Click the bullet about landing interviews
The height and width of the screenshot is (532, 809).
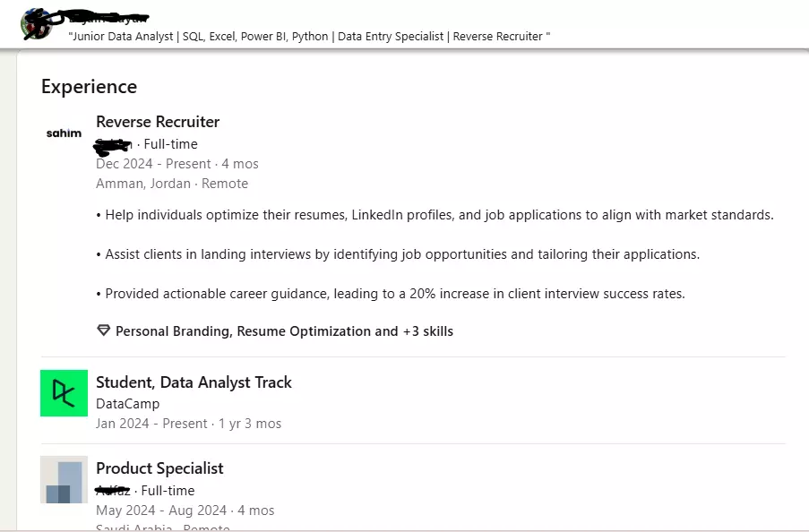point(397,254)
